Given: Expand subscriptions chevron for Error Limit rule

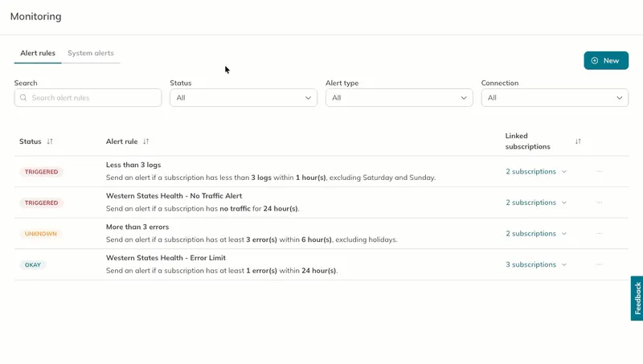Looking at the screenshot, I should point(564,265).
